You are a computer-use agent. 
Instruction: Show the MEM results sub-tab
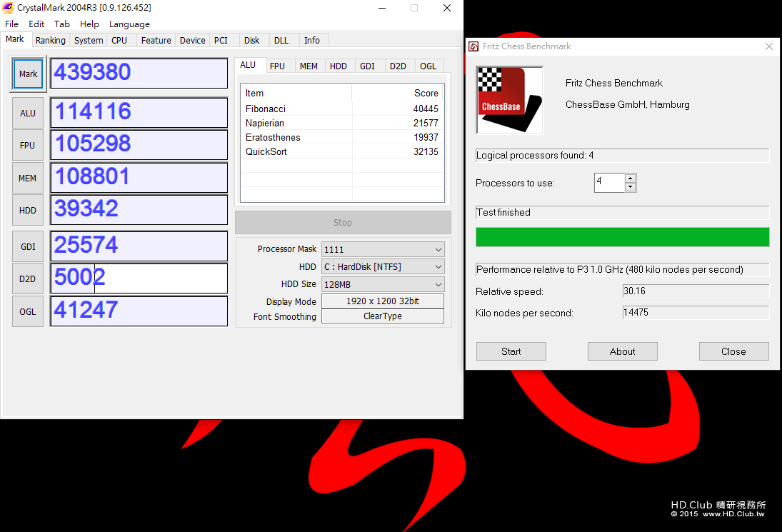pyautogui.click(x=309, y=66)
